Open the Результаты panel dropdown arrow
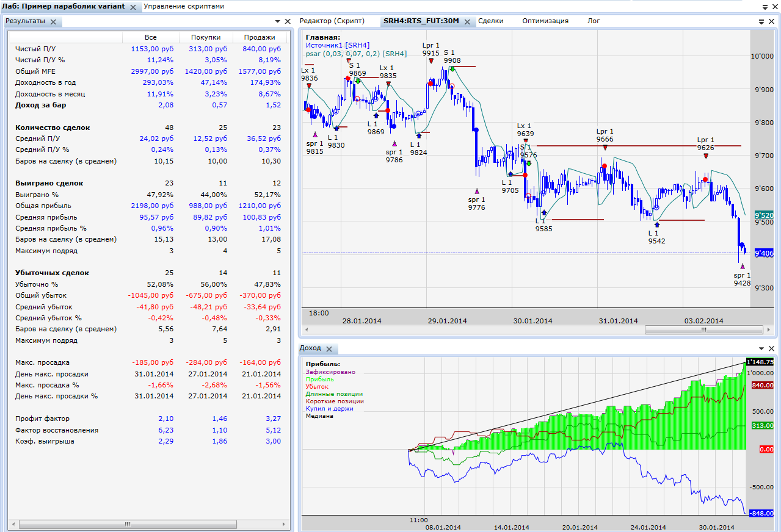 click(277, 21)
